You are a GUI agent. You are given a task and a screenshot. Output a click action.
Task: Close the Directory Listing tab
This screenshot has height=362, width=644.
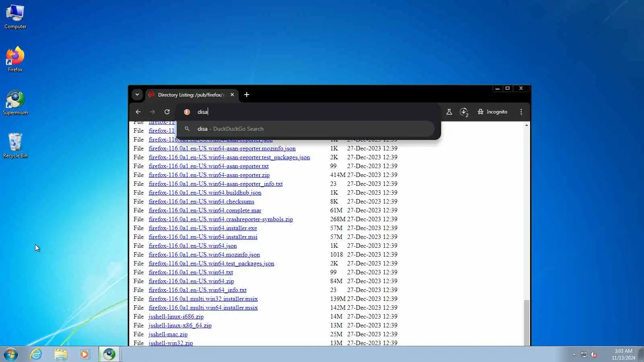coord(232,95)
